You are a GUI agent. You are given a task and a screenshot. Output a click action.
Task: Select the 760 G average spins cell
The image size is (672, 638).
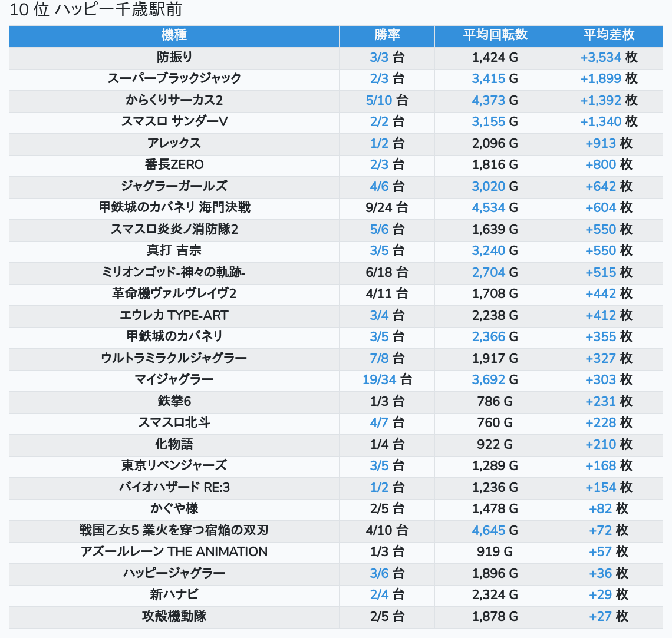pos(495,423)
